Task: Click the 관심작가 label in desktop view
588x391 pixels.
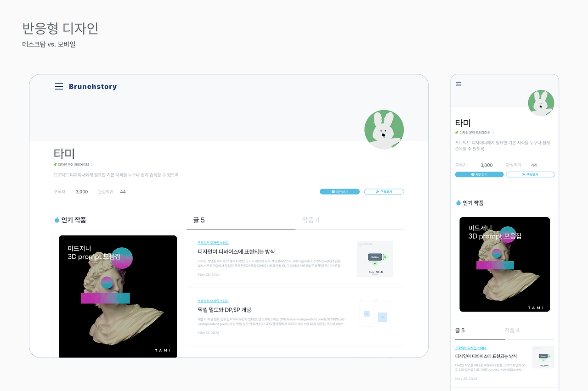Action: pyautogui.click(x=105, y=192)
